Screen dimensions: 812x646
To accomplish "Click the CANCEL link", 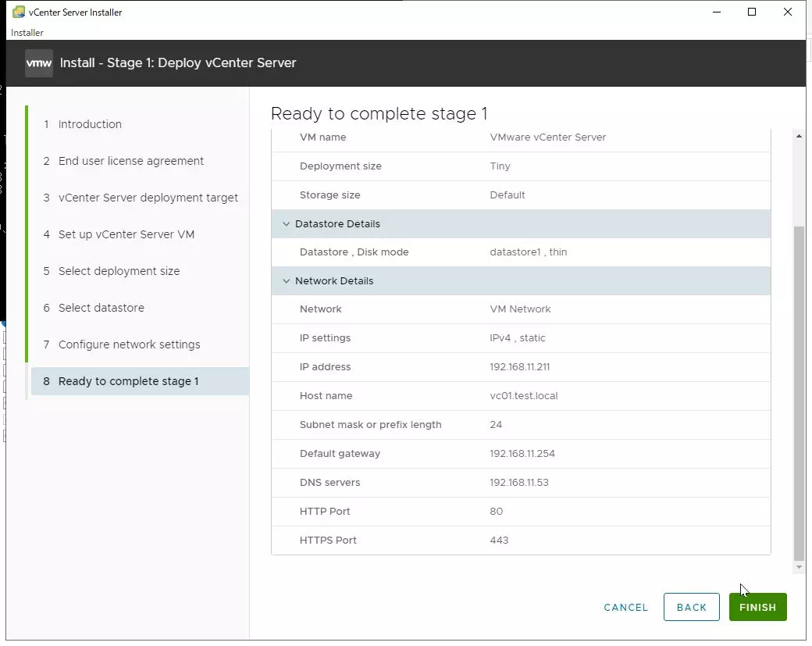I will click(x=625, y=607).
